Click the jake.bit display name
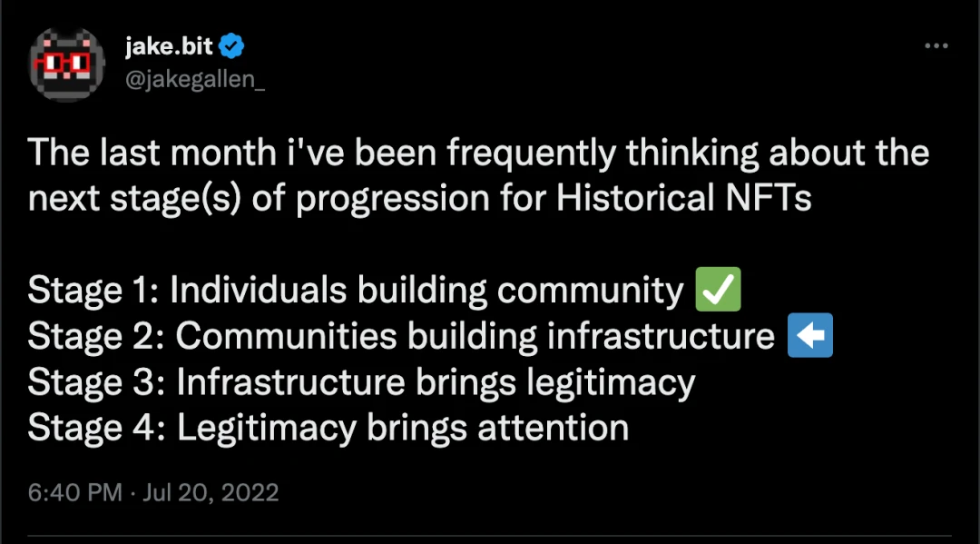 [x=170, y=45]
